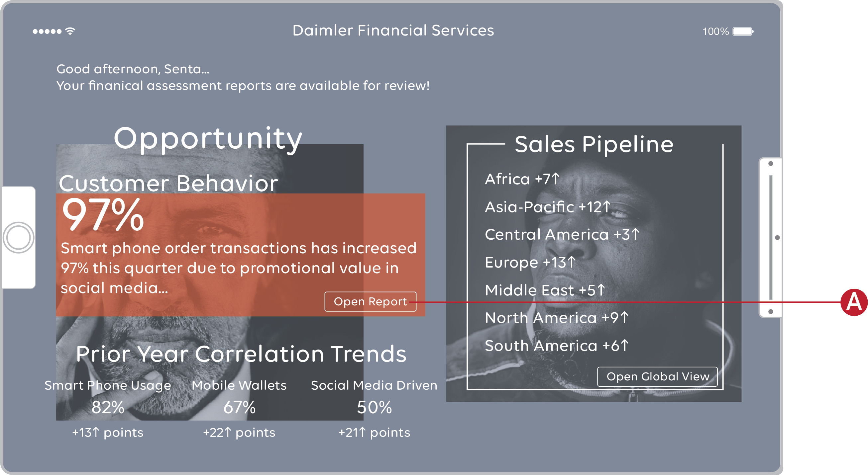Select Africa +7 in Sales Pipeline
This screenshot has height=475, width=868.
coord(522,179)
